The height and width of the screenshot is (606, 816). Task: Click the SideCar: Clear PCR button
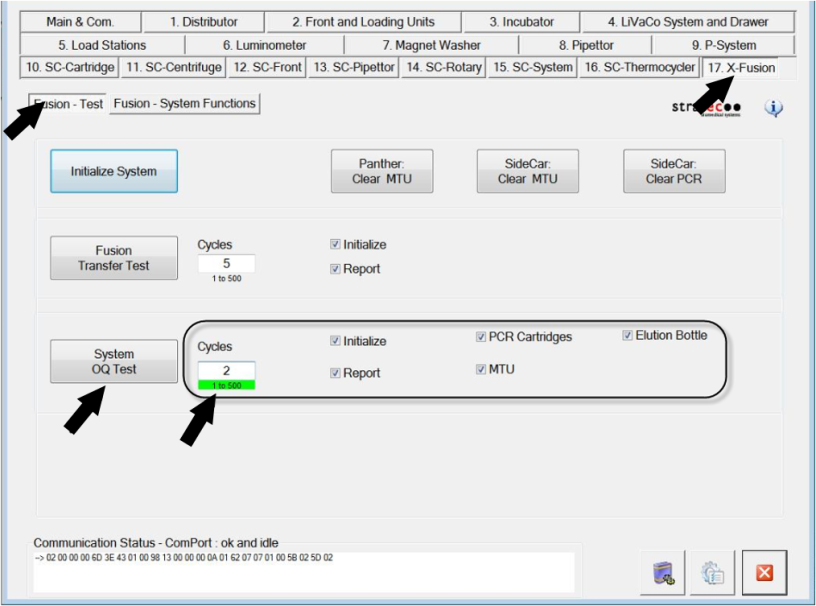673,171
